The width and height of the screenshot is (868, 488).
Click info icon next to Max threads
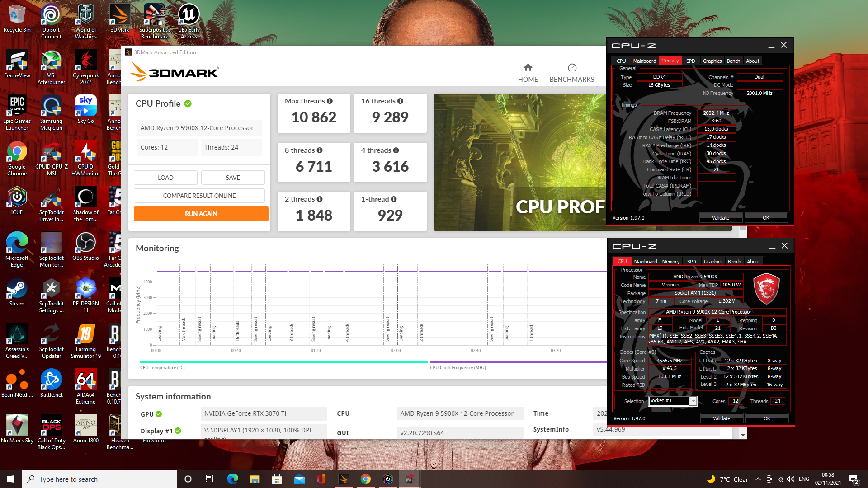click(330, 101)
